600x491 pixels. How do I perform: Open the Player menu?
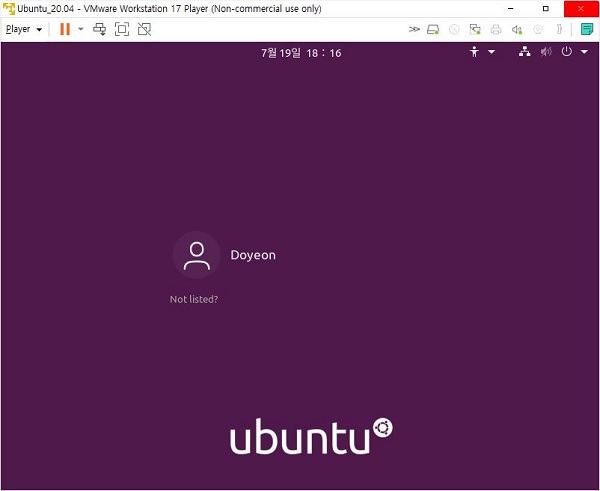click(24, 29)
